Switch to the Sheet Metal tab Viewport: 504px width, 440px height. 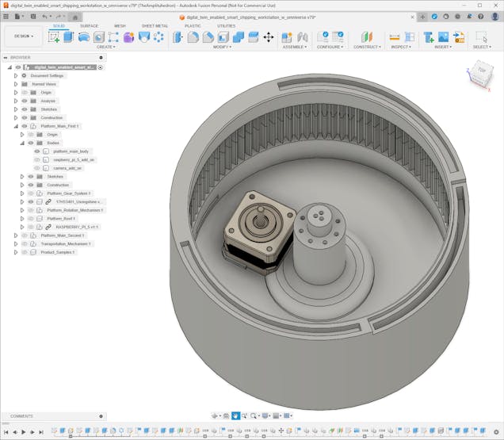[x=155, y=25]
